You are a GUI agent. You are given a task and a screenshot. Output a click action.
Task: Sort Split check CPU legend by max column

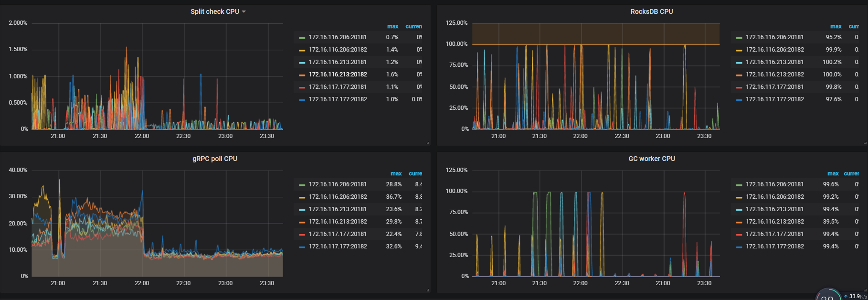(392, 26)
